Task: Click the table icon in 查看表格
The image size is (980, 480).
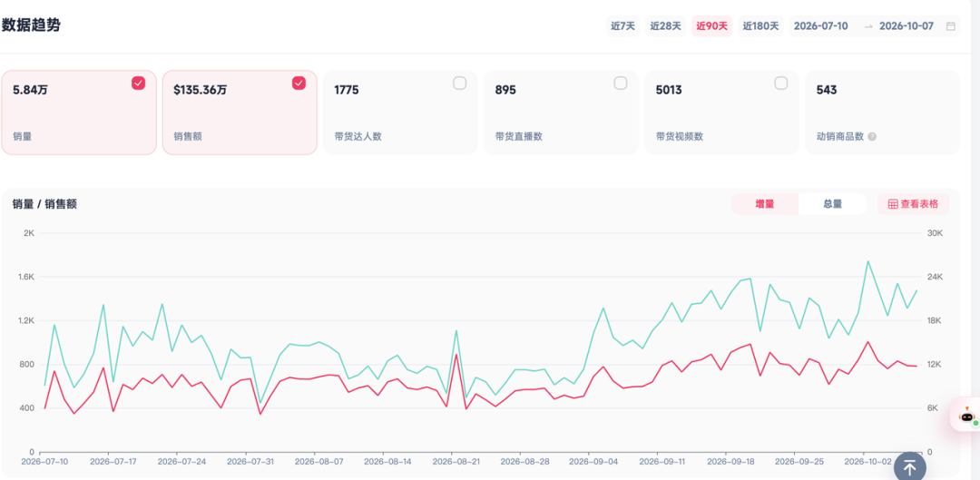Action: (x=893, y=204)
